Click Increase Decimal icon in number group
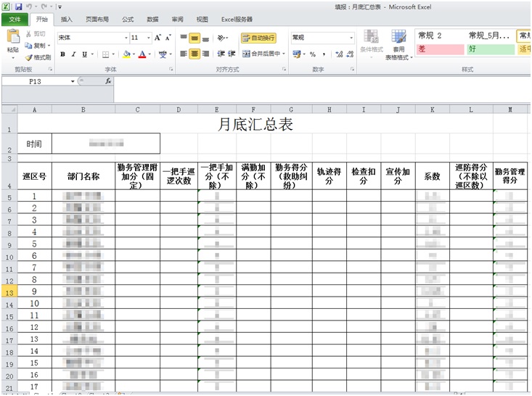The image size is (532, 396). click(x=340, y=54)
